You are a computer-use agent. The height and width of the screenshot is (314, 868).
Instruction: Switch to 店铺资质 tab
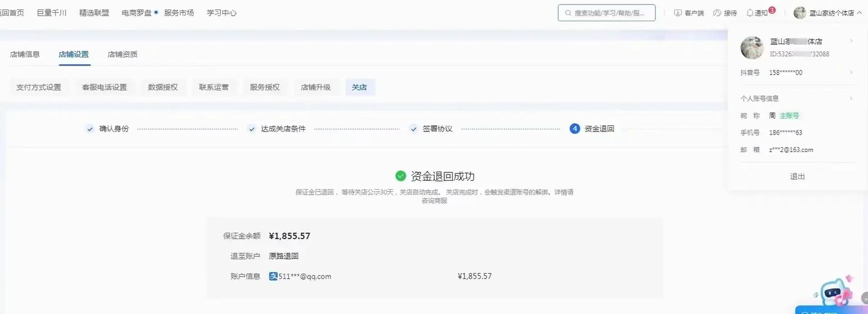pos(122,54)
